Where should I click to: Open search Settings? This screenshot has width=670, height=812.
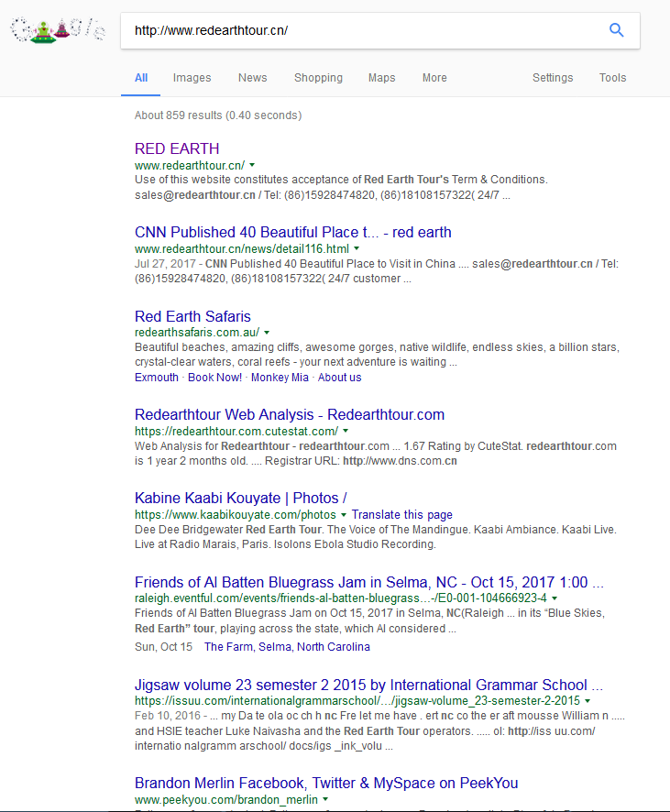pos(553,78)
